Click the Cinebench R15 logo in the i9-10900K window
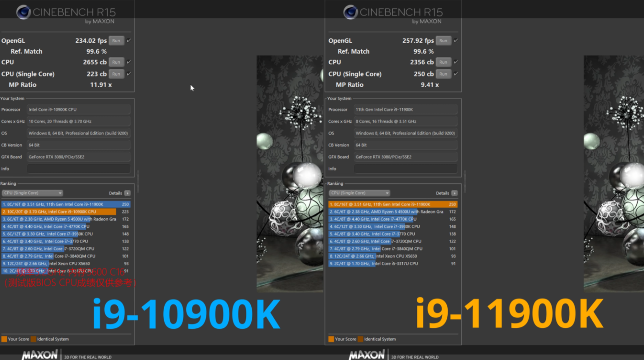 24,12
